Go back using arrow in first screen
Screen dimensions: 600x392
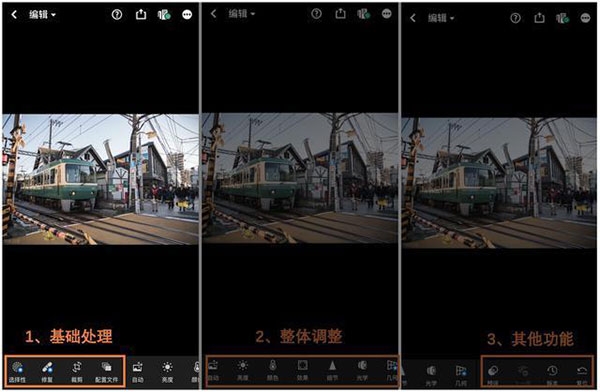tap(14, 15)
